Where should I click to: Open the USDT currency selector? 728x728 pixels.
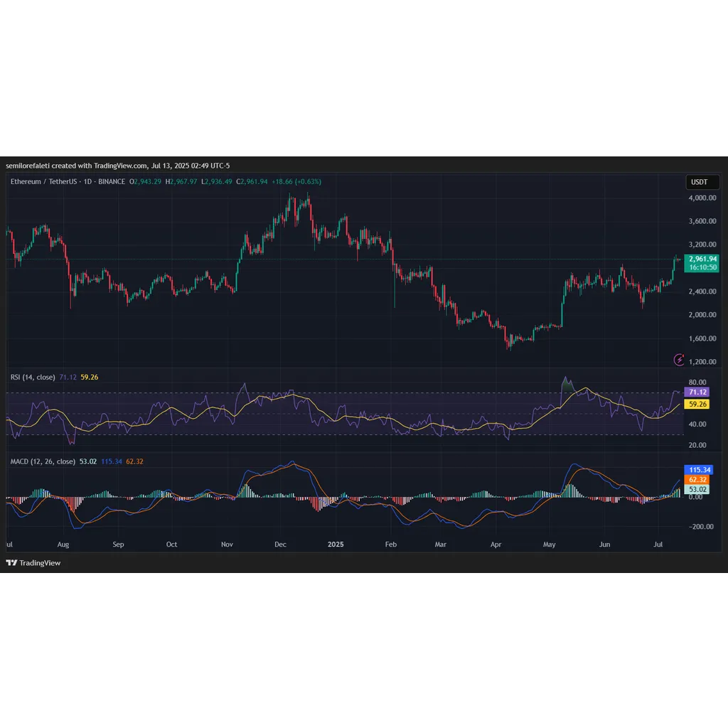702,182
